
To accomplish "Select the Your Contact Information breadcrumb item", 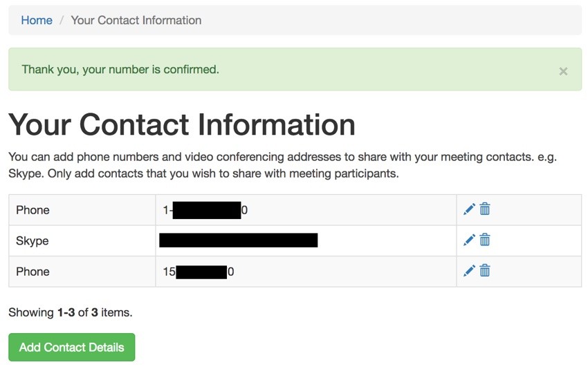I will tap(136, 20).
